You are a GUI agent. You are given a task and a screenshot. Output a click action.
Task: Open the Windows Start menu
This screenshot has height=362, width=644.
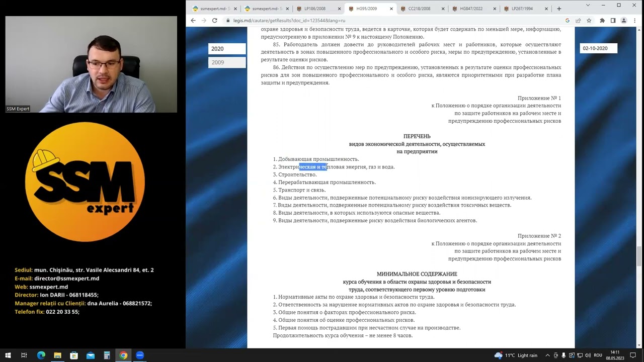click(x=8, y=355)
